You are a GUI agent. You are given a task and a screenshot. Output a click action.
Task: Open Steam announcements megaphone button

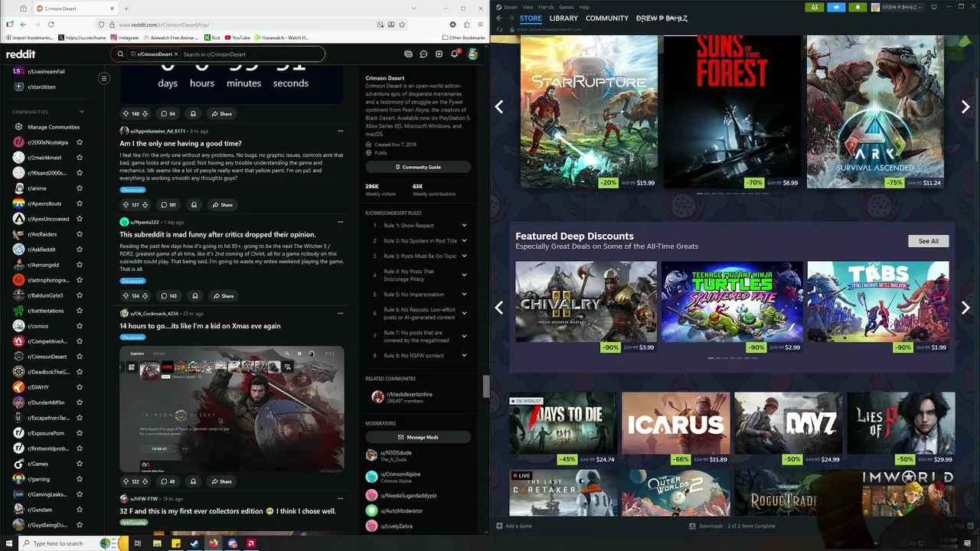pos(836,7)
